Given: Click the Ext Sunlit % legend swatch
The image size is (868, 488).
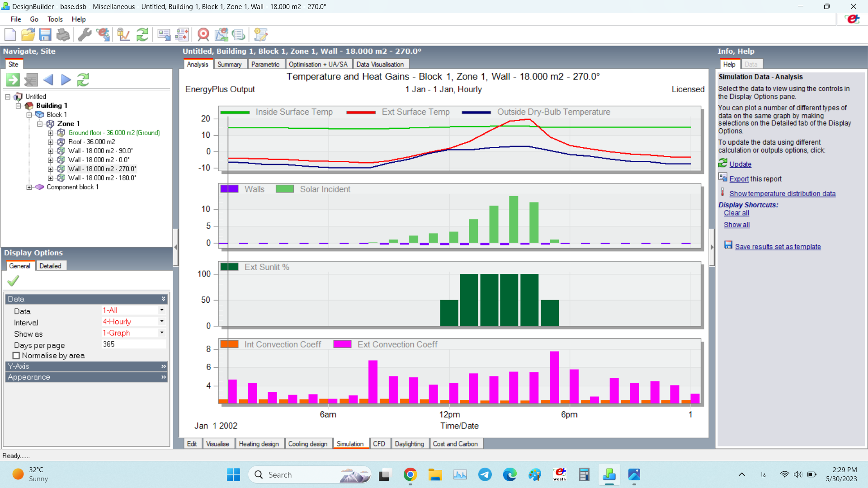Looking at the screenshot, I should pos(229,267).
